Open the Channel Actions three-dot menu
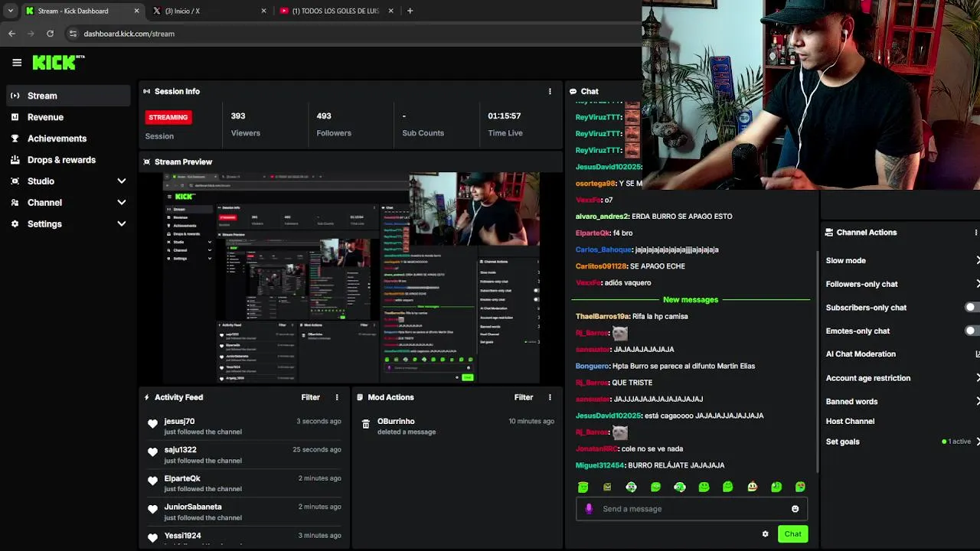 coord(975,233)
